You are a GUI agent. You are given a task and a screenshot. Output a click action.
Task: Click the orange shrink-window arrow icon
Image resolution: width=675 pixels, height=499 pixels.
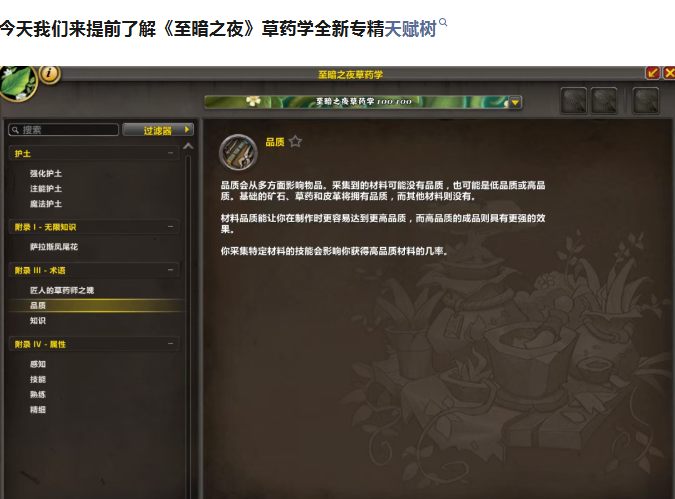pyautogui.click(x=653, y=73)
